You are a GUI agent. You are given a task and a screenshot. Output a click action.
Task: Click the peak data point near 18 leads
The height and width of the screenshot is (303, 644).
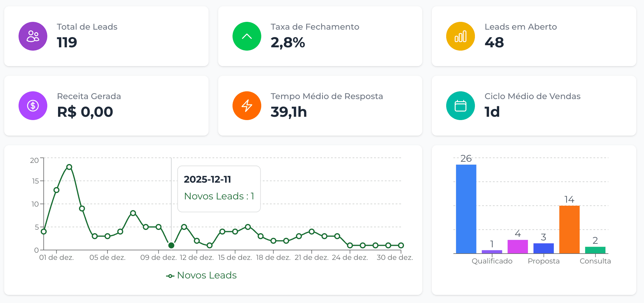[x=69, y=167]
